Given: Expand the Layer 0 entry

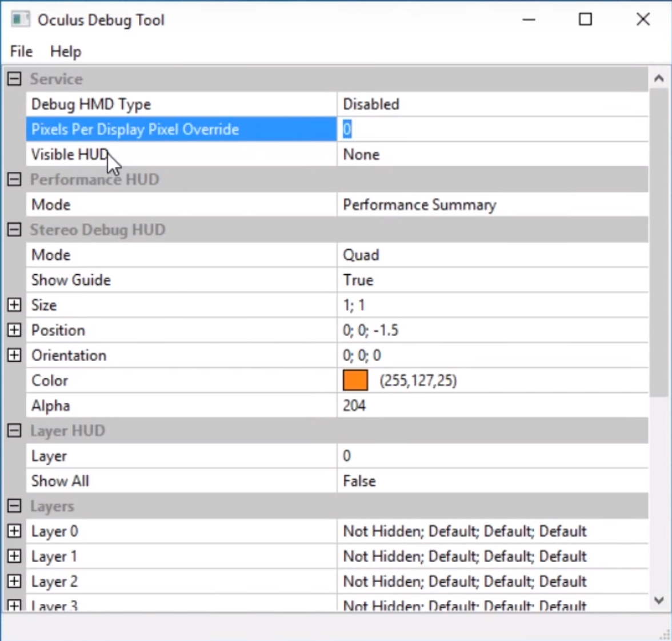Looking at the screenshot, I should [x=14, y=531].
